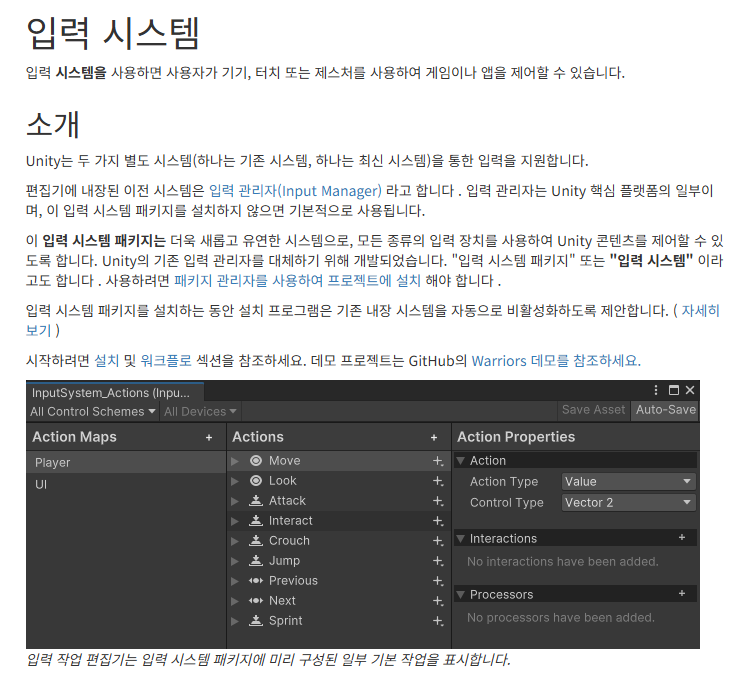
Task: Click the Previous action icon
Action: pyautogui.click(x=256, y=581)
